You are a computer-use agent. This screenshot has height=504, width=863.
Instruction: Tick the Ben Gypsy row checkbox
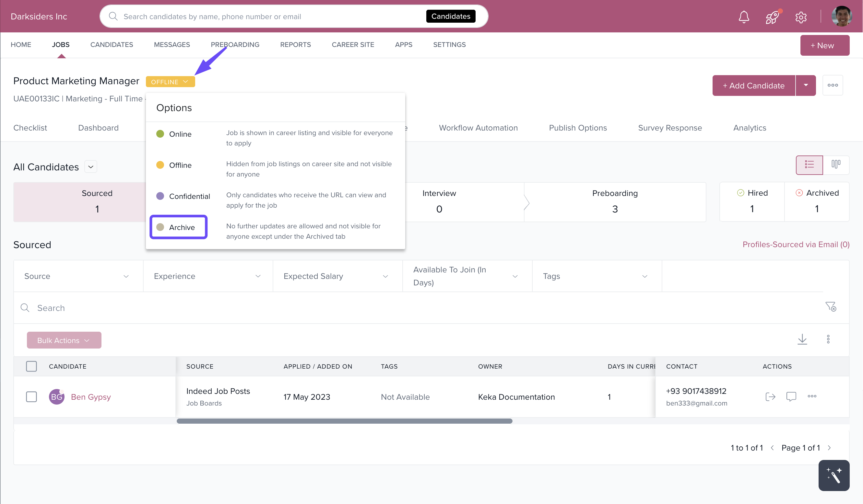coord(31,396)
